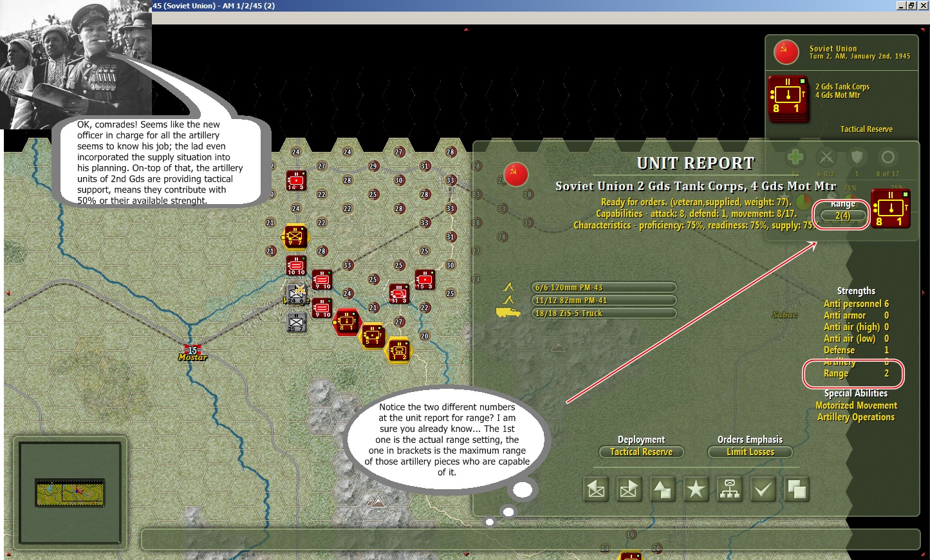Select the 31-3 regiment unit on the map

(x=399, y=294)
